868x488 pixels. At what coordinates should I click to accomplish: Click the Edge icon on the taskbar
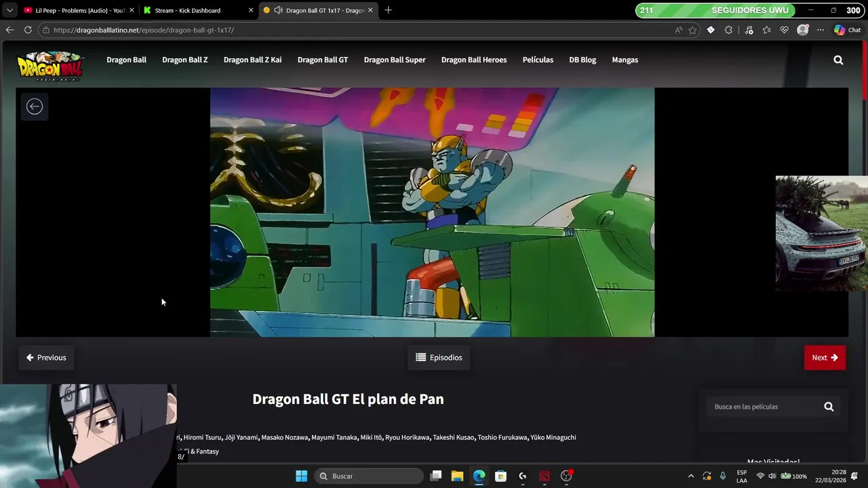[479, 476]
